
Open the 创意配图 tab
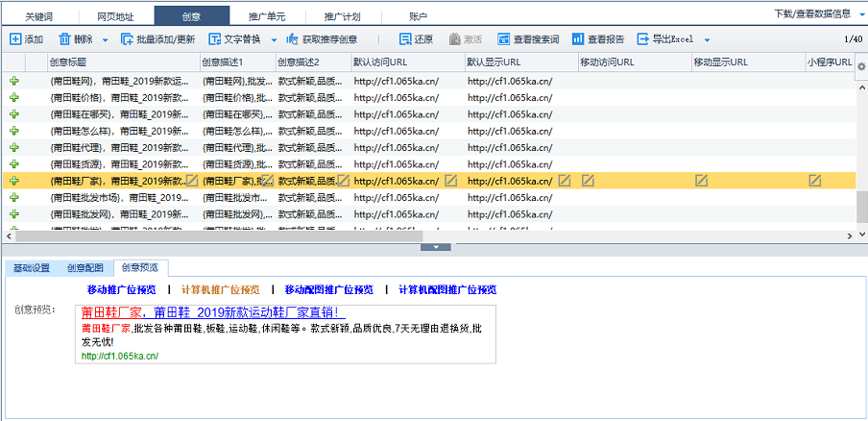tap(84, 268)
